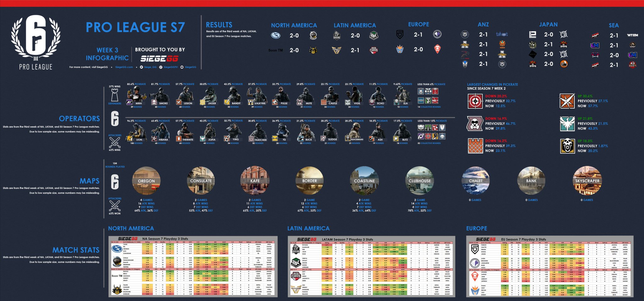This screenshot has height=301, width=644.
Task: Click the Thatcher attacker portrait
Action: point(257,132)
